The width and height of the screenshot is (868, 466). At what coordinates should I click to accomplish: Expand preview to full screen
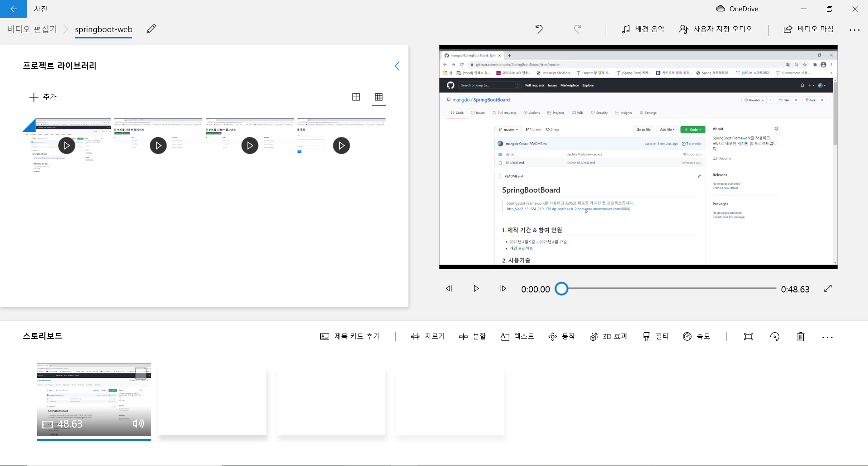click(x=828, y=288)
